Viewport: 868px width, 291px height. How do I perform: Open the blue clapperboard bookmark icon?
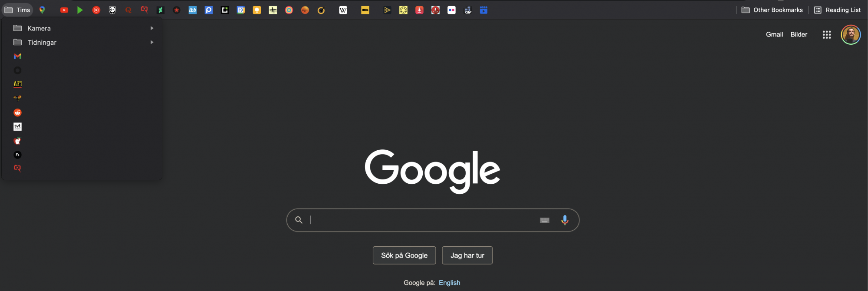pyautogui.click(x=484, y=10)
